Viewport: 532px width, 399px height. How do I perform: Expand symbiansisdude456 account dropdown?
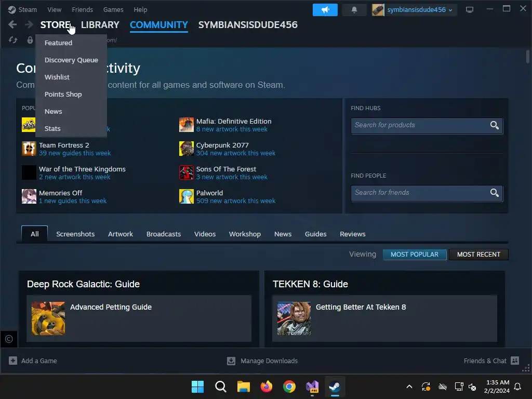click(x=450, y=10)
